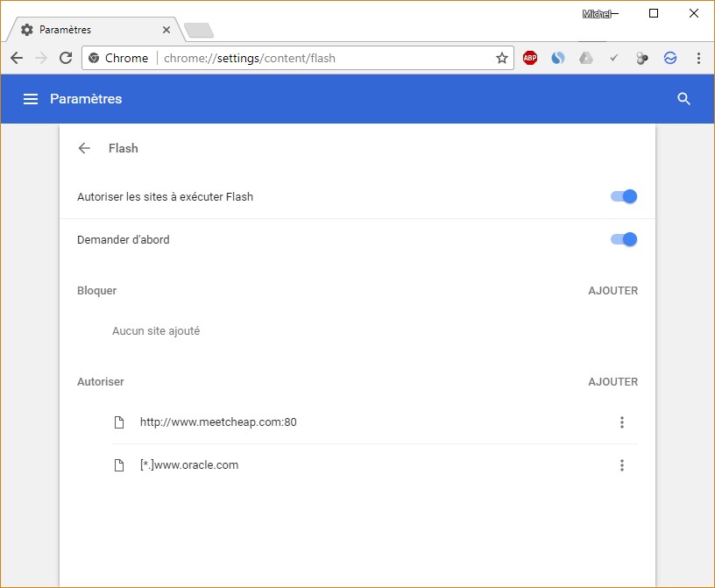Select the Paramètres browser tab

92,30
